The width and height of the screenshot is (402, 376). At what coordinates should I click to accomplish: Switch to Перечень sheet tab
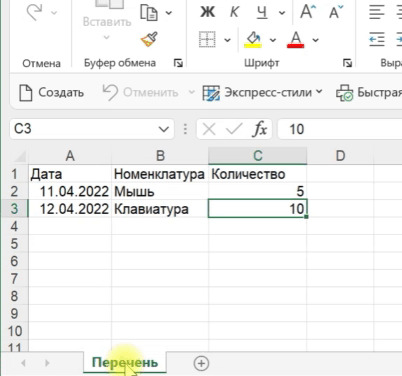tap(125, 362)
